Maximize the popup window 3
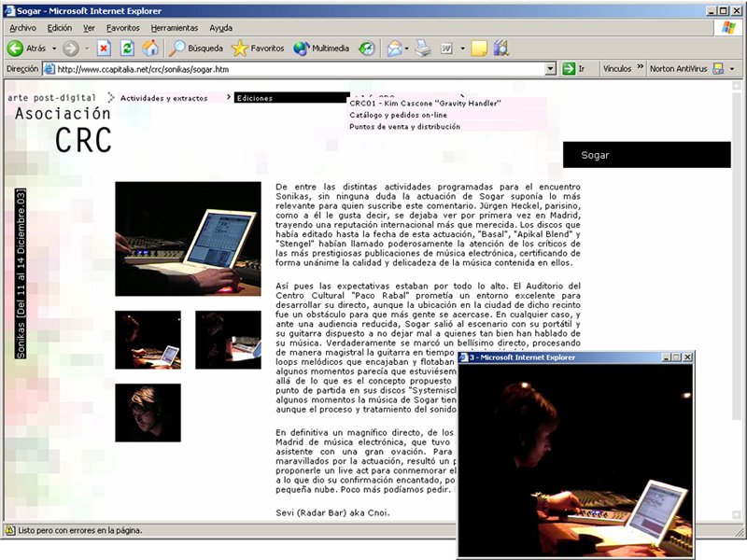 coord(675,357)
